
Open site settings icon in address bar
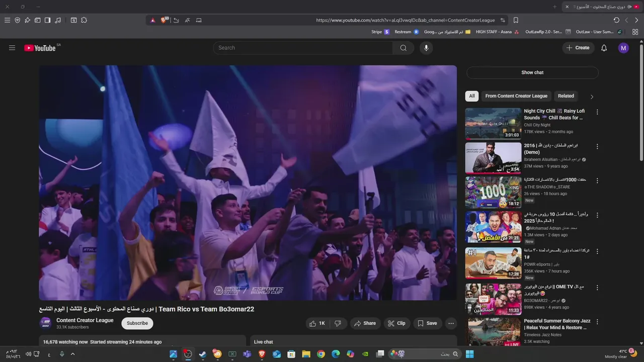pyautogui.click(x=503, y=20)
